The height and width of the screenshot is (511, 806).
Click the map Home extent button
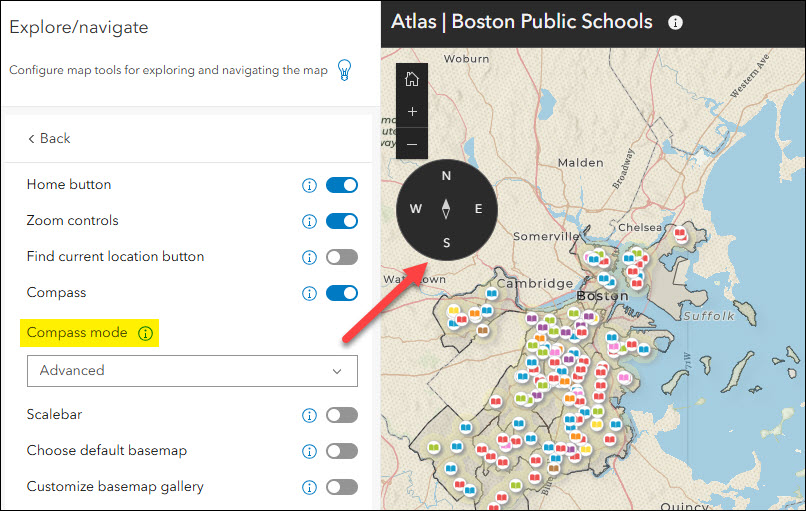[x=412, y=79]
